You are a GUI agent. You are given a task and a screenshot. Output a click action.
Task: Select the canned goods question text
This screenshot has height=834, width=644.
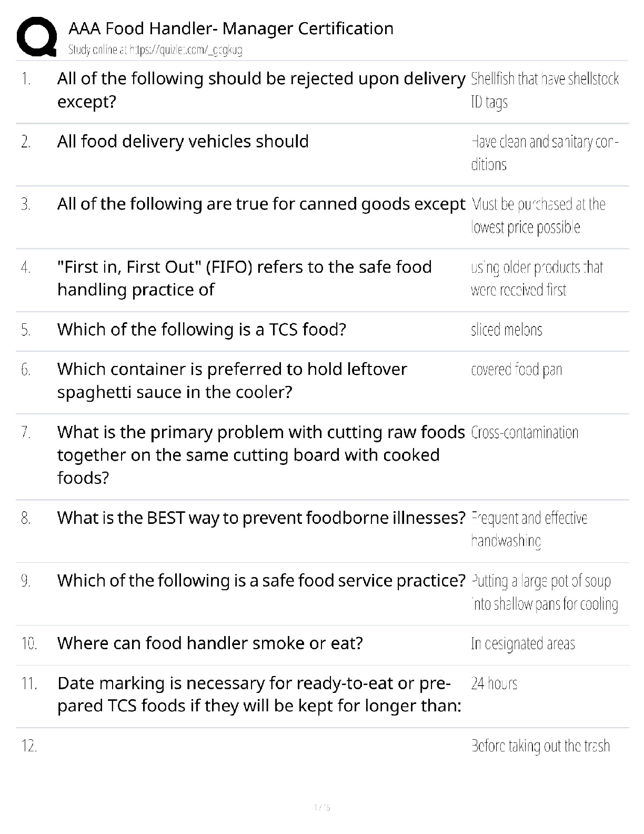[x=261, y=204]
